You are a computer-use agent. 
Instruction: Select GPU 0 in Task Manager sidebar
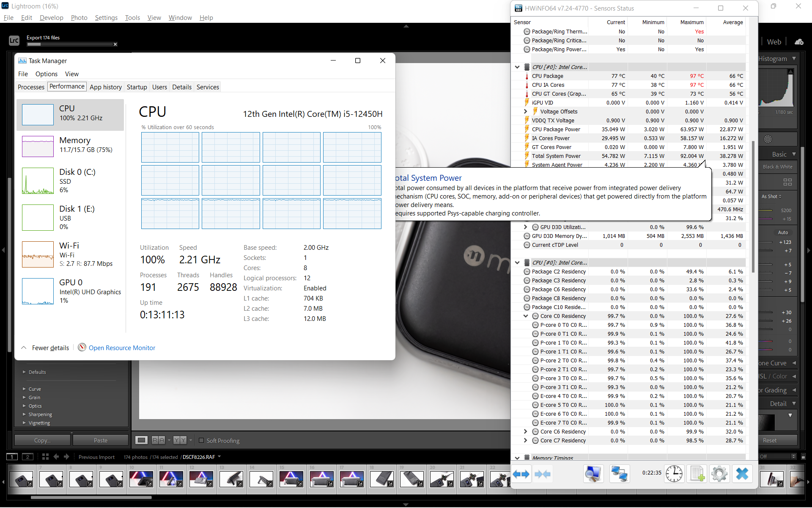click(70, 291)
